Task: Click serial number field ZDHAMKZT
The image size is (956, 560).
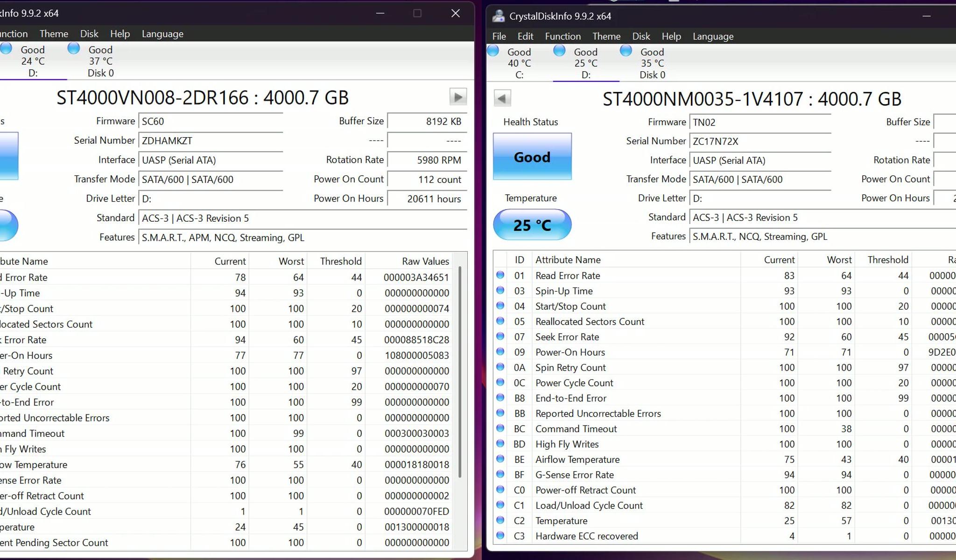Action: pyautogui.click(x=211, y=141)
